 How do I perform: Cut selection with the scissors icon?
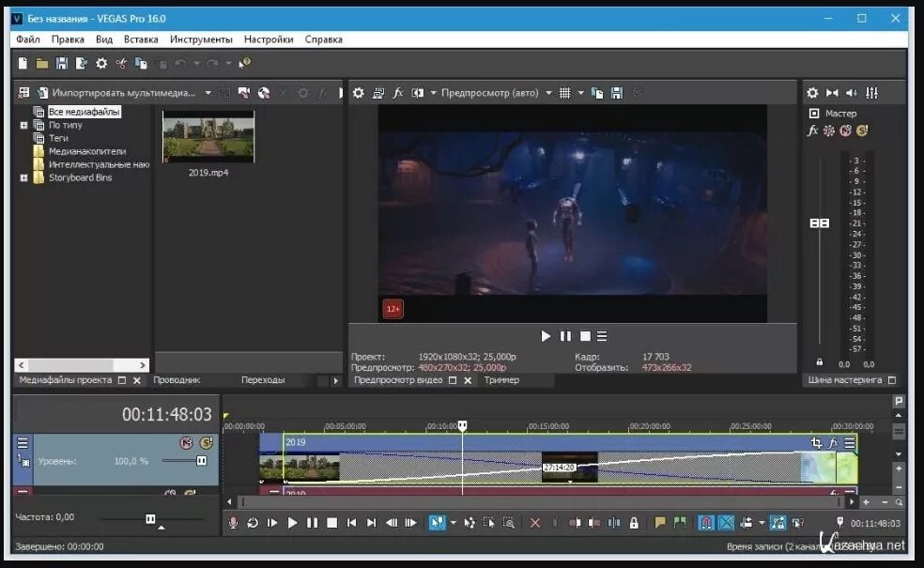pos(121,63)
